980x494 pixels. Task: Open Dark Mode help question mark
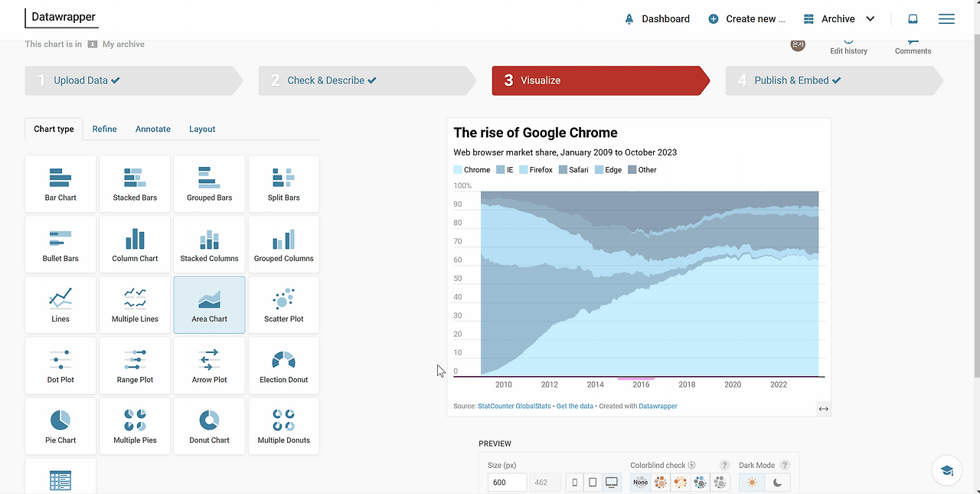(784, 465)
